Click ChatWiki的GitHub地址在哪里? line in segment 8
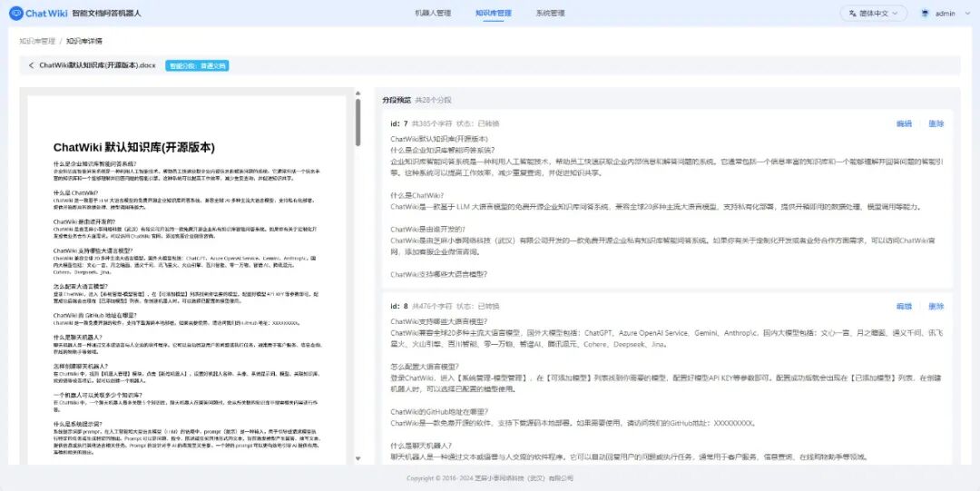The height and width of the screenshot is (491, 980). coord(439,411)
